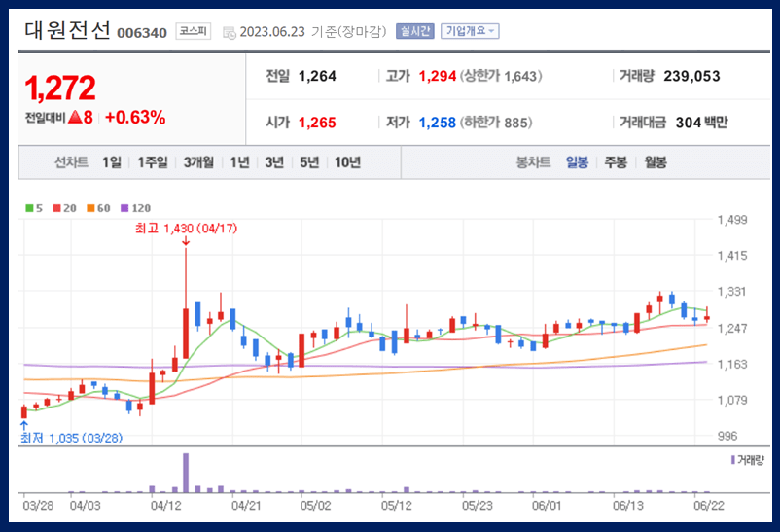Click the 상한가 1,643 text
The height and width of the screenshot is (532, 780).
tap(501, 76)
